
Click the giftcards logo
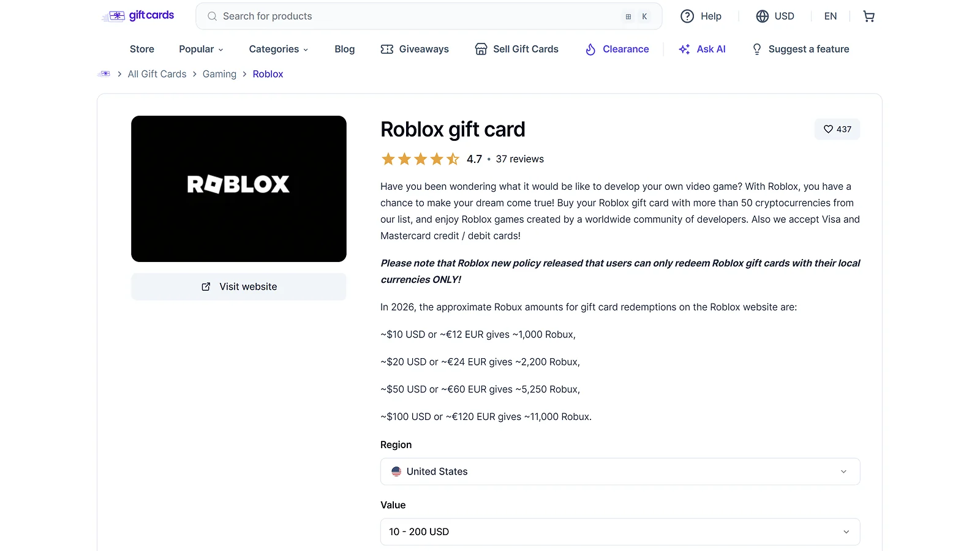[x=138, y=16]
